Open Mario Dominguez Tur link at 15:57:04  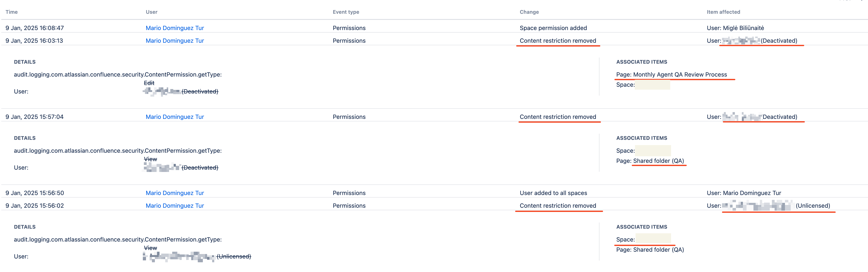(x=175, y=117)
